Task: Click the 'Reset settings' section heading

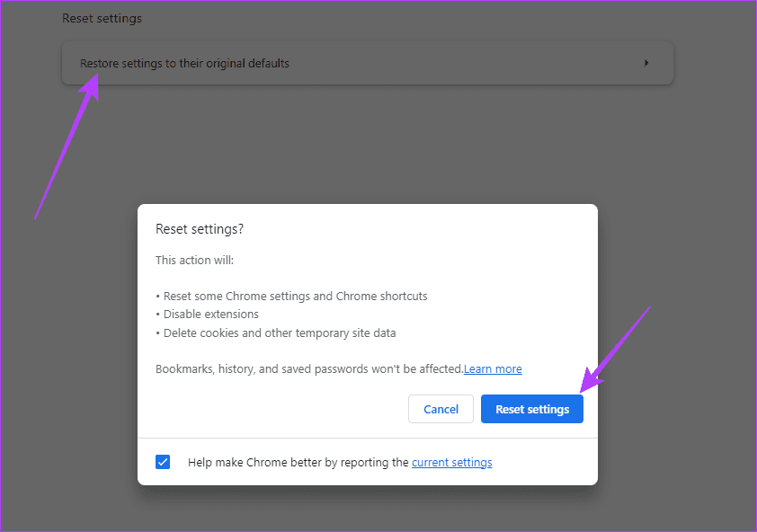Action: coord(102,18)
